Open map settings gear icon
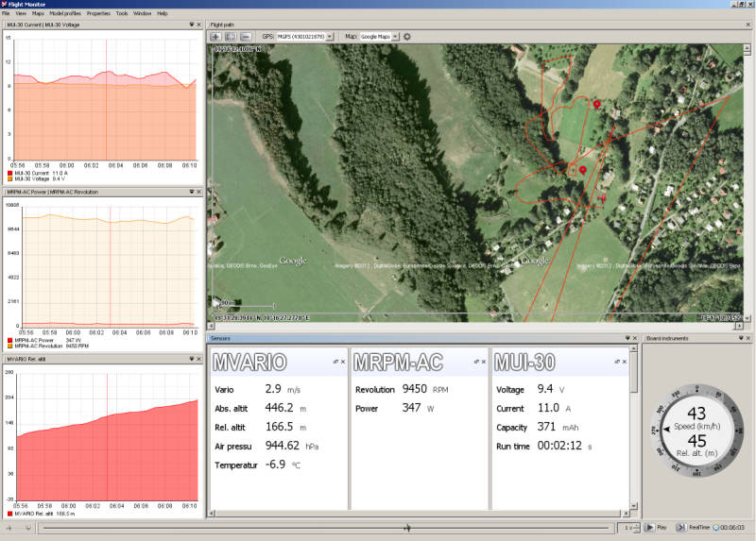756x541 pixels. (407, 37)
